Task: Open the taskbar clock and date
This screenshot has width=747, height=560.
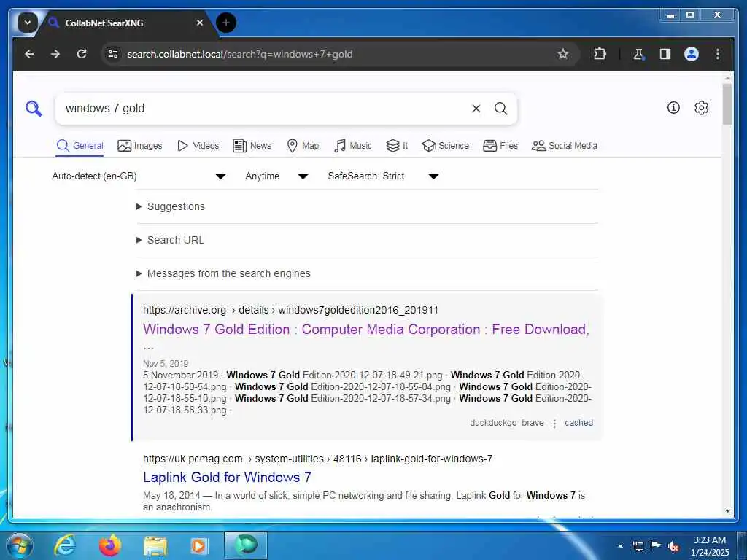Action: point(710,546)
